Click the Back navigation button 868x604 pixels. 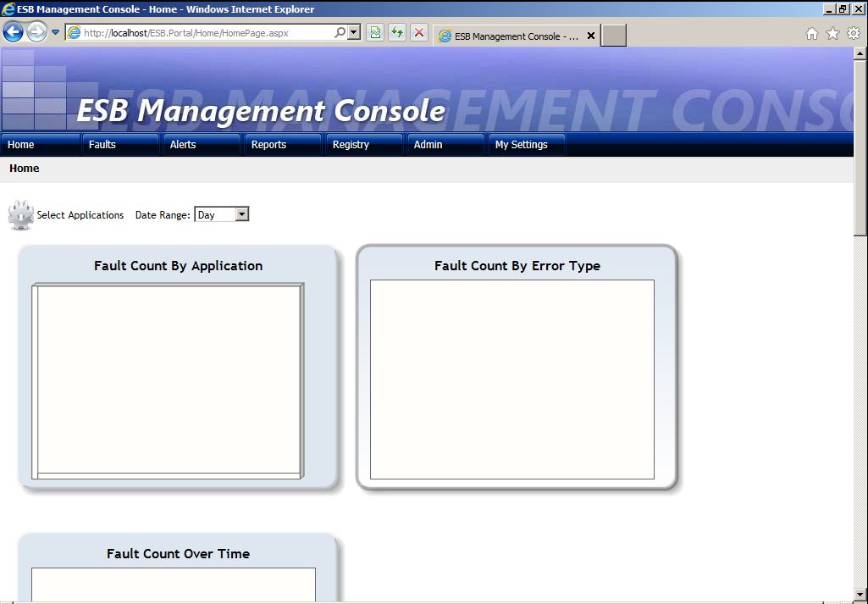[x=13, y=32]
